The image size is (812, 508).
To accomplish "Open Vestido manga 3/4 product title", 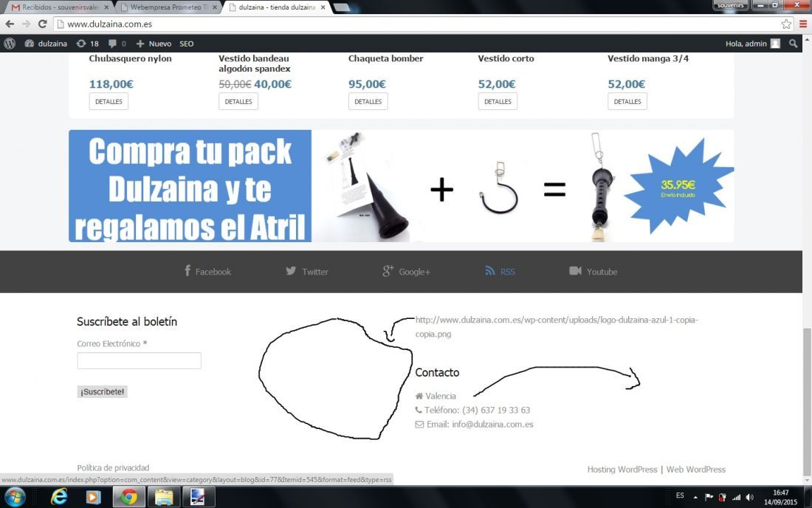I will tap(648, 58).
